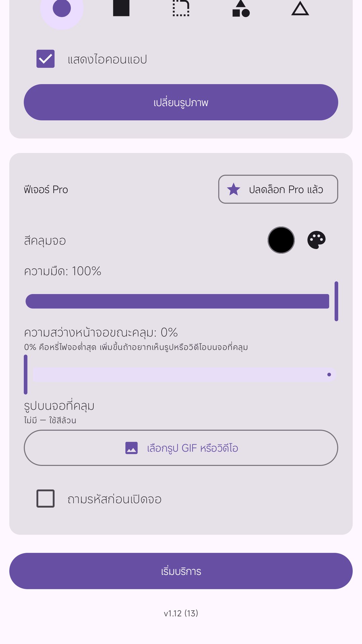Click the ความมืด darkness slider track
Screen dimensions: 362x644
coord(177,301)
